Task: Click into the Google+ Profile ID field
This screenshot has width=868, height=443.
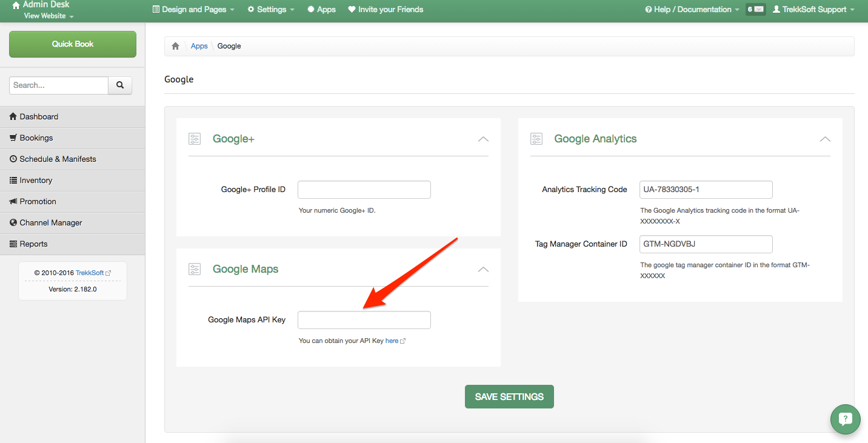Action: click(364, 190)
